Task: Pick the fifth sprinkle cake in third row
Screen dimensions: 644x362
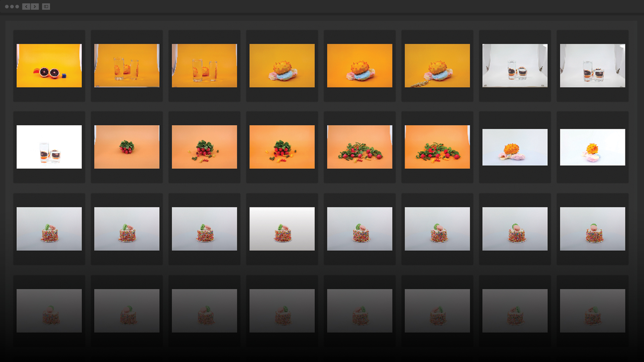Action: point(360,229)
